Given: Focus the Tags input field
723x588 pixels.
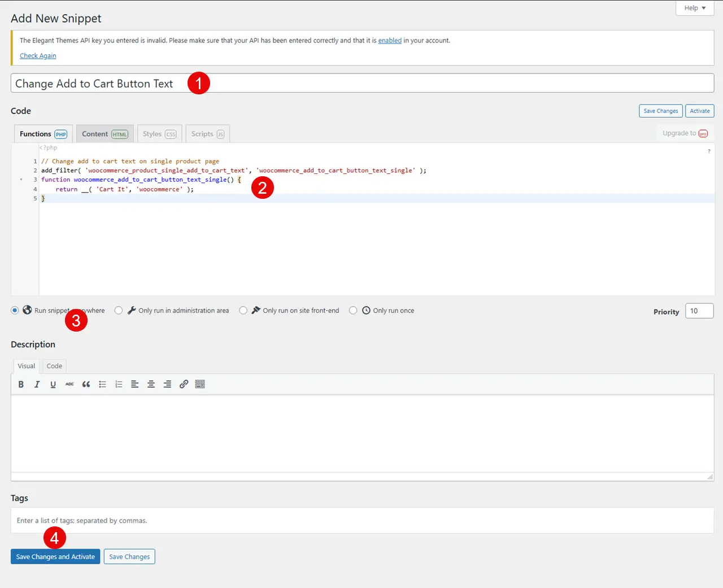Looking at the screenshot, I should pos(362,520).
